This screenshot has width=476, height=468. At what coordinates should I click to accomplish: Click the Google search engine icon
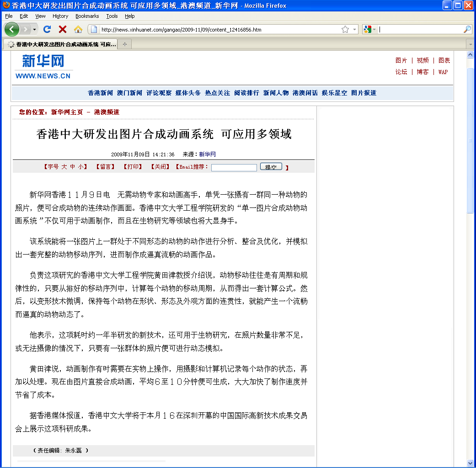(x=367, y=29)
